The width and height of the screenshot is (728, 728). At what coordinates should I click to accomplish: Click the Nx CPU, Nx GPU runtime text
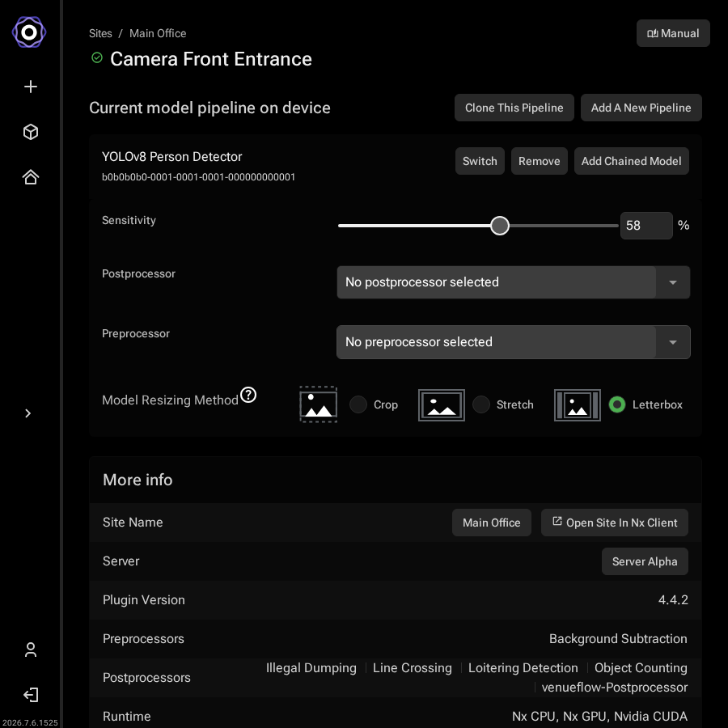click(x=599, y=717)
